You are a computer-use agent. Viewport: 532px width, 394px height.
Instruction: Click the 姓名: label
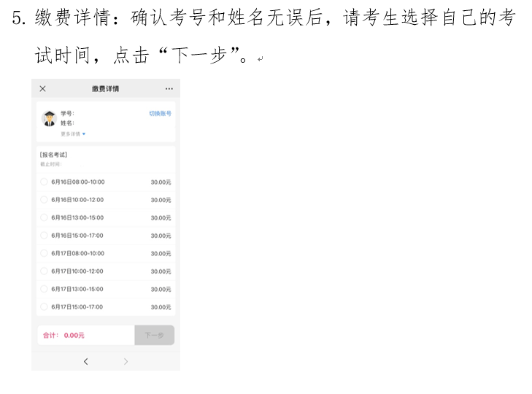pos(67,123)
